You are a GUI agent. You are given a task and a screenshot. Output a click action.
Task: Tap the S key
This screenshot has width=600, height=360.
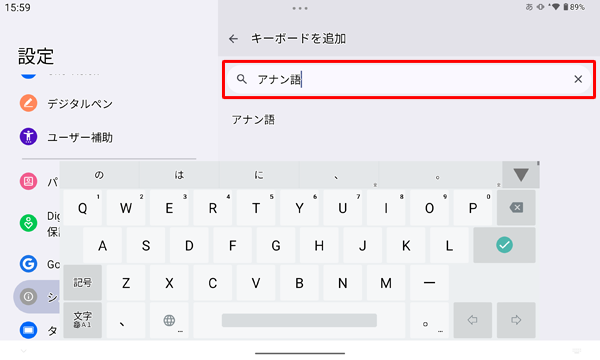(146, 245)
